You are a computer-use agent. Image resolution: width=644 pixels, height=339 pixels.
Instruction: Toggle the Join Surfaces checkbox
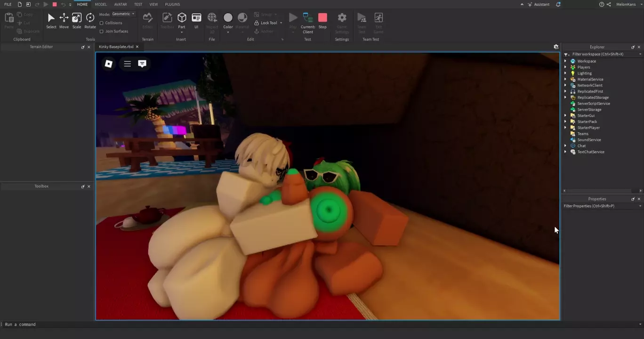(102, 32)
